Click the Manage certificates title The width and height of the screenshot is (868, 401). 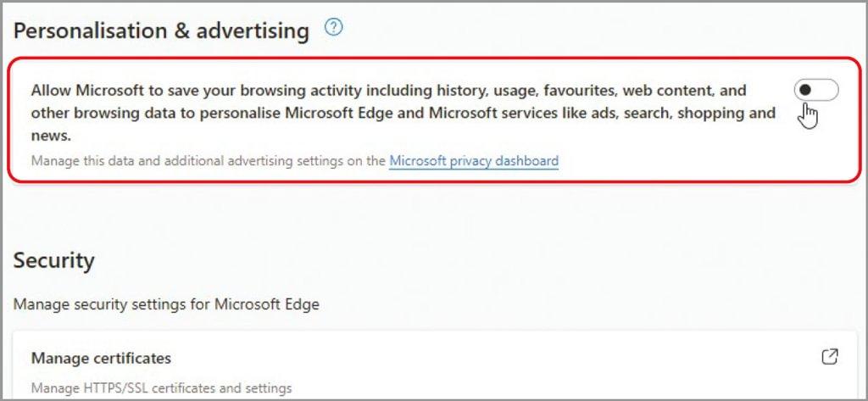pos(102,358)
